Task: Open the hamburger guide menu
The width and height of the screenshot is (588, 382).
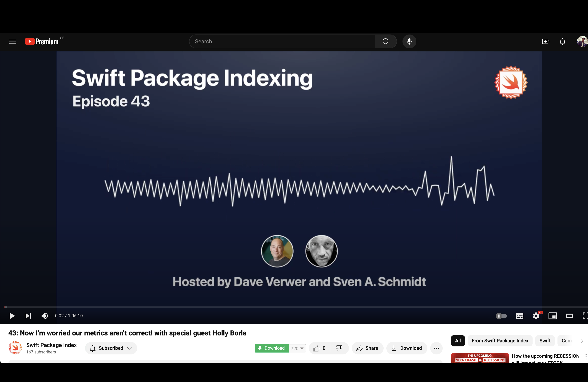Action: coord(12,42)
